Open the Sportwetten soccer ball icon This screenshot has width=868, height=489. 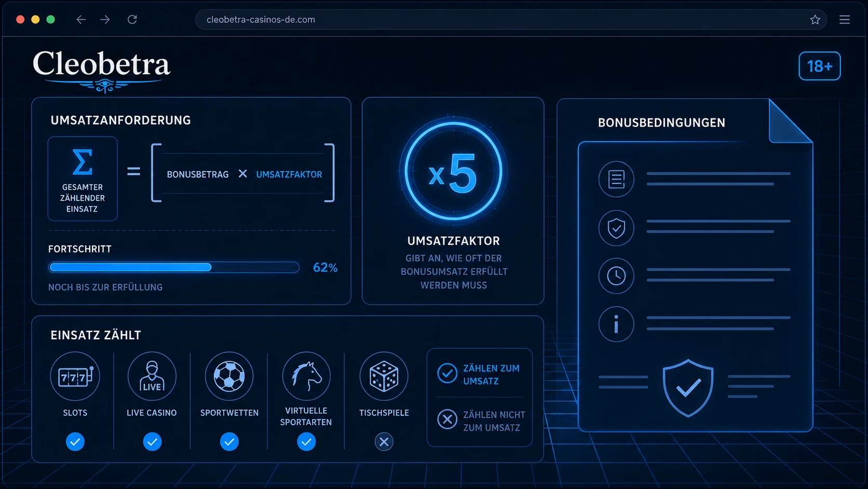(229, 376)
